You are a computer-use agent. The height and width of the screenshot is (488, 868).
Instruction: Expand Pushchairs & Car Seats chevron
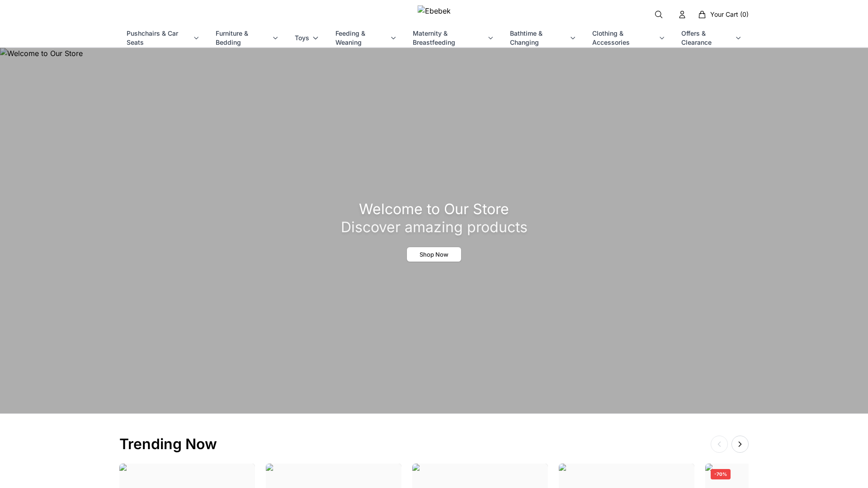[x=196, y=38]
